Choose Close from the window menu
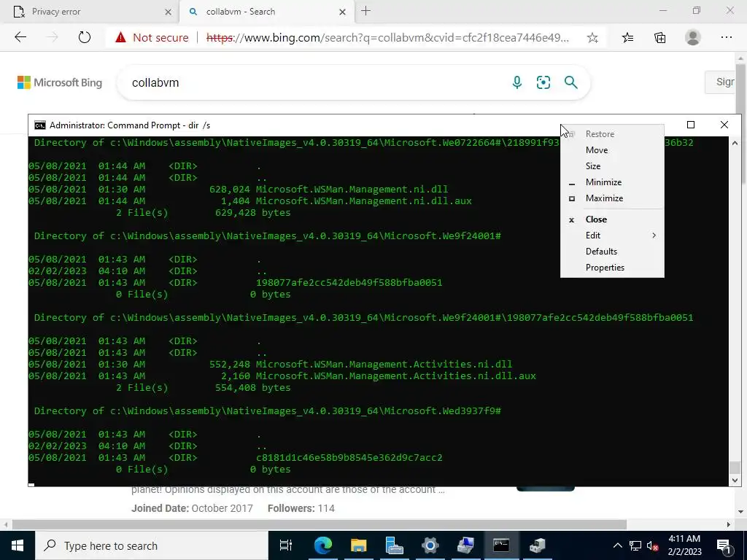 tap(612, 219)
